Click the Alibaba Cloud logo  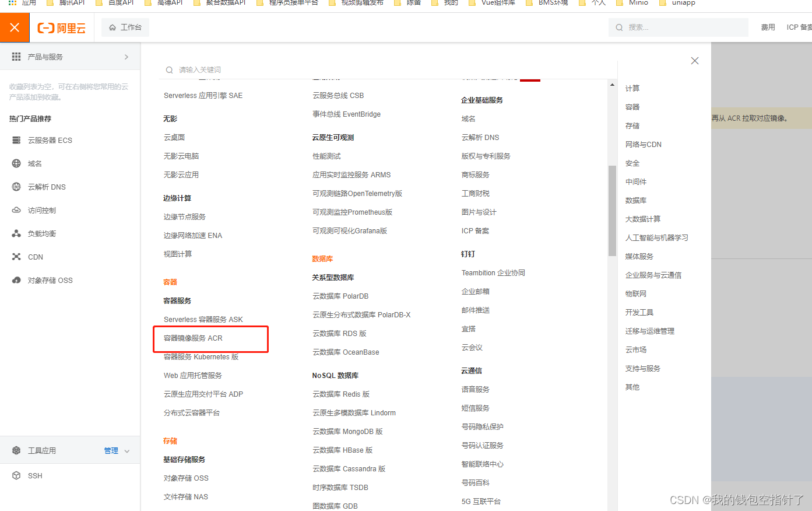pyautogui.click(x=62, y=28)
